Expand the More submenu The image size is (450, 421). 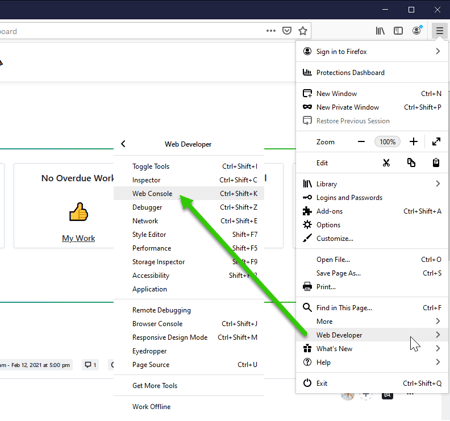(x=372, y=321)
